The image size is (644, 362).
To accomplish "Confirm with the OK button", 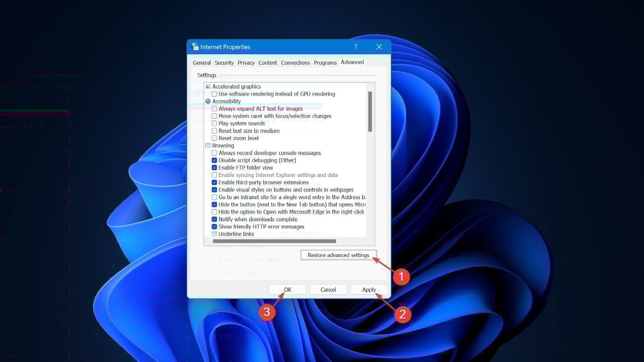I will 287,290.
